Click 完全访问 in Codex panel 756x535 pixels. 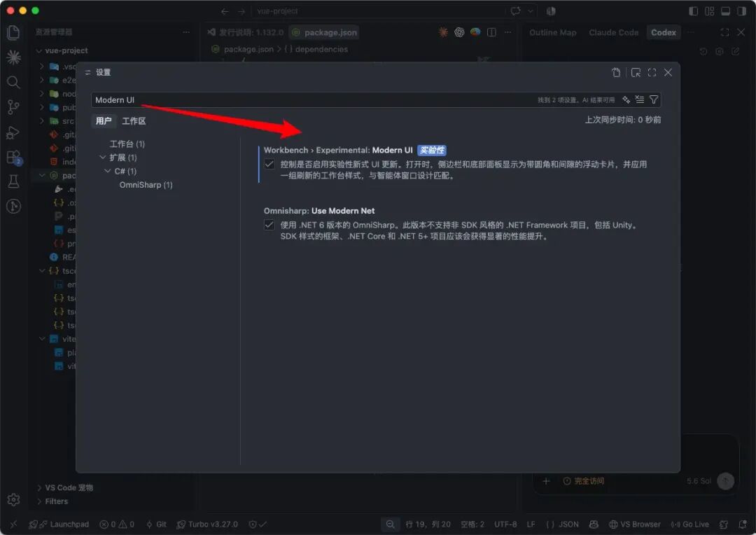(x=583, y=481)
